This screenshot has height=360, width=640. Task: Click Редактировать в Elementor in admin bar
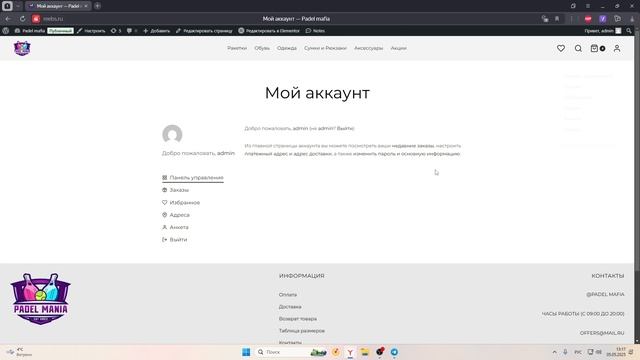pyautogui.click(x=269, y=31)
